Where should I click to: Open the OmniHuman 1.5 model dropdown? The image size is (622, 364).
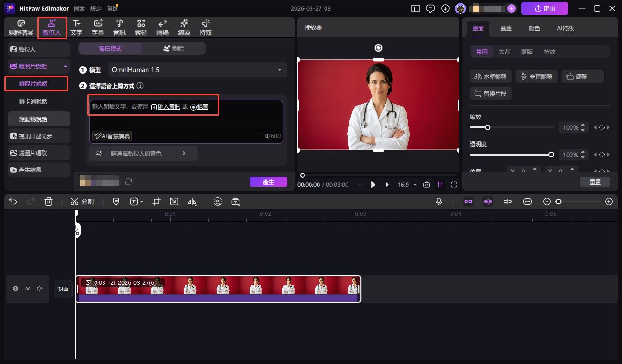tap(197, 70)
